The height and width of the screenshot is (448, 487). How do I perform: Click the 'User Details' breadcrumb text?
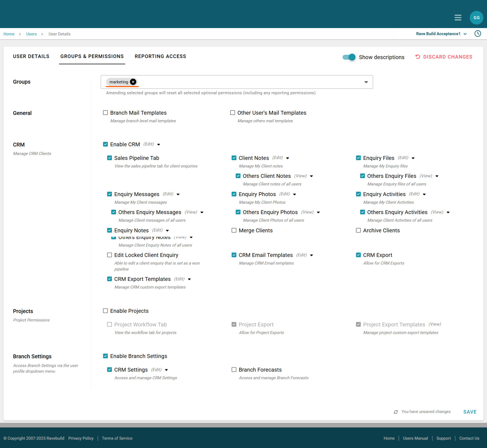point(59,34)
